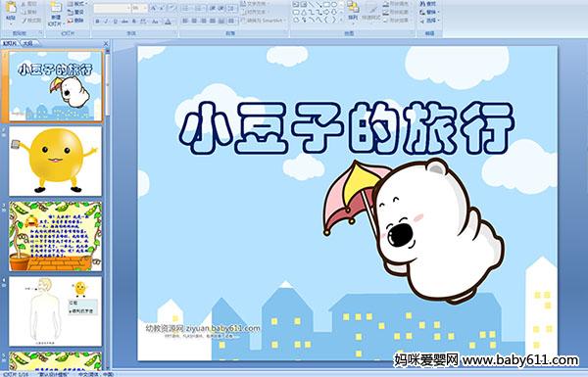
Task: Click the Replace button in editing group
Action: point(428,12)
